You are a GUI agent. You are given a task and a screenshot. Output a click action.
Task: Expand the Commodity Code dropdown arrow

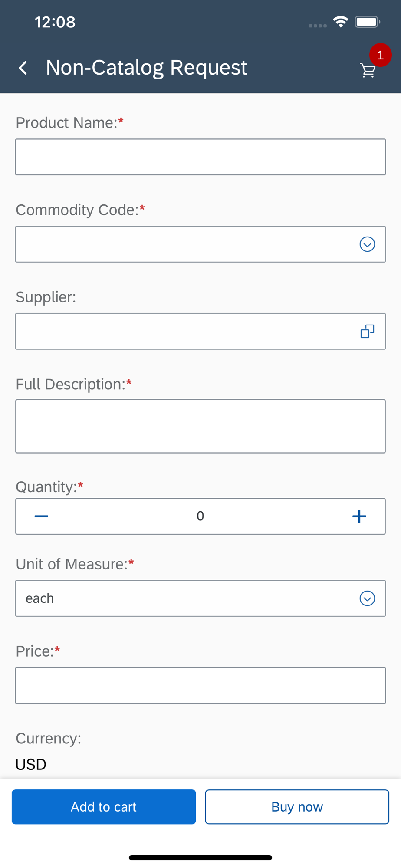click(x=367, y=244)
